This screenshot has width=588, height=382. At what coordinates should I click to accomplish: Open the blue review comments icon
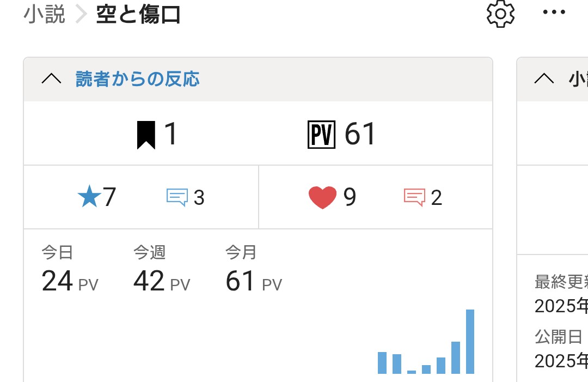coord(177,197)
